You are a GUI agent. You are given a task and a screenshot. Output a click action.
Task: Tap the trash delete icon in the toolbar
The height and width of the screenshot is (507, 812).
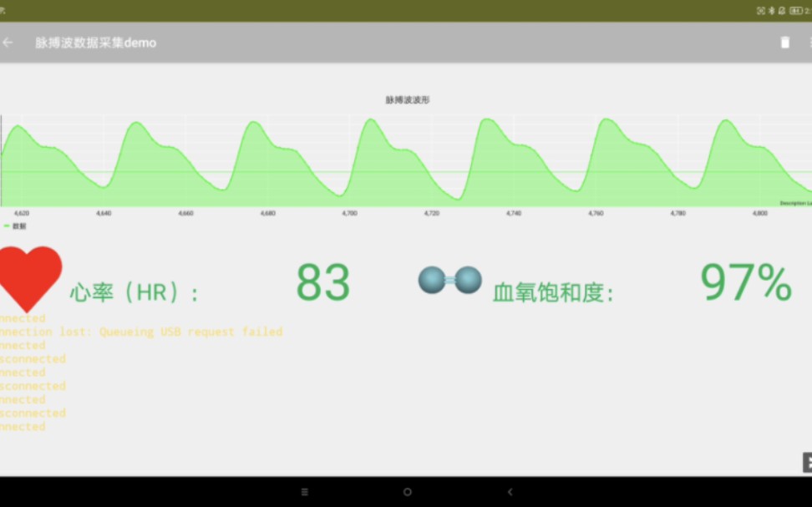(x=785, y=43)
